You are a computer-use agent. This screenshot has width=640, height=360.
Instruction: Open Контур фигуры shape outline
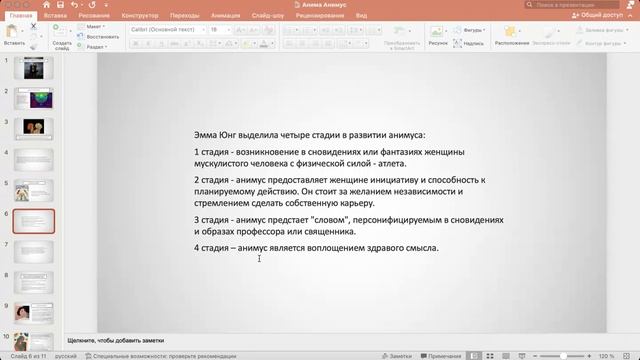click(602, 43)
